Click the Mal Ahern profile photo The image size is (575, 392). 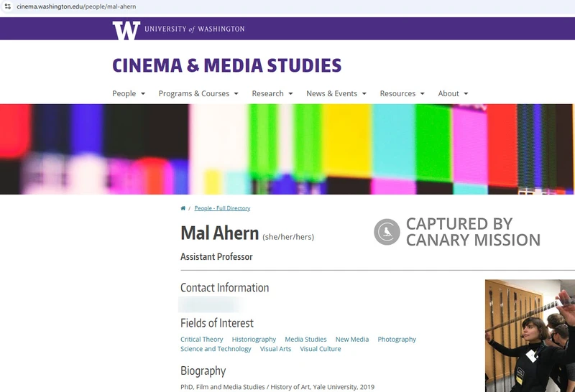[530, 335]
